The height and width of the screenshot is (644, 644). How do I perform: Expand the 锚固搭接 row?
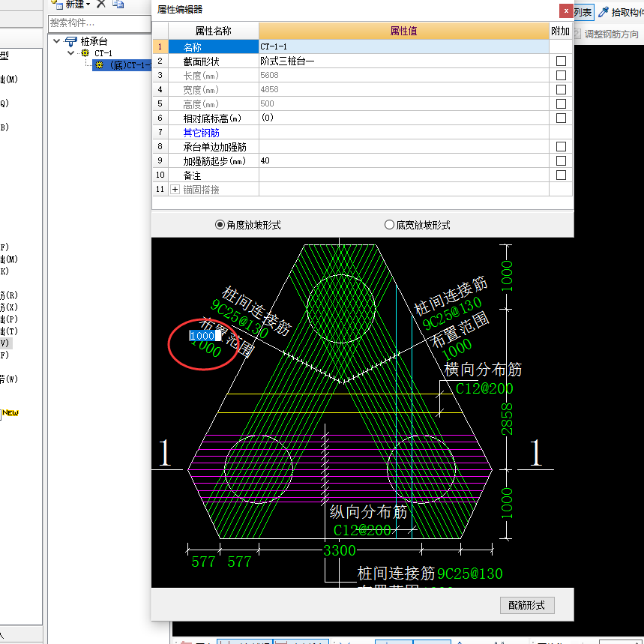point(175,190)
